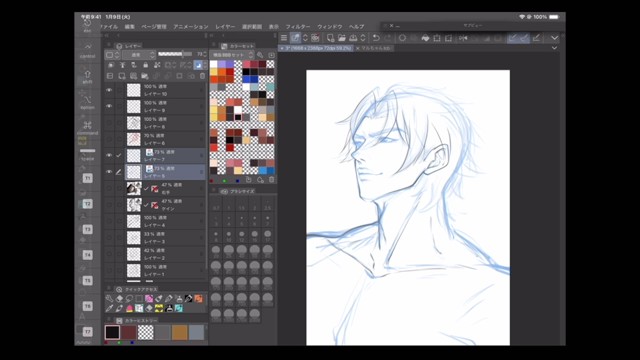Switch to the second canvas tab
Image resolution: width=640 pixels, height=360 pixels.
[x=374, y=48]
